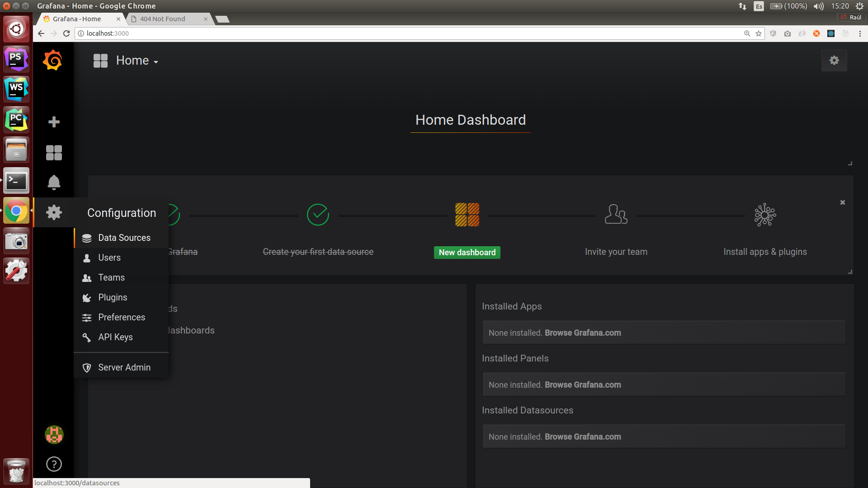The width and height of the screenshot is (868, 488).
Task: Browse Grafana.com under Installed Datasources
Action: click(583, 437)
